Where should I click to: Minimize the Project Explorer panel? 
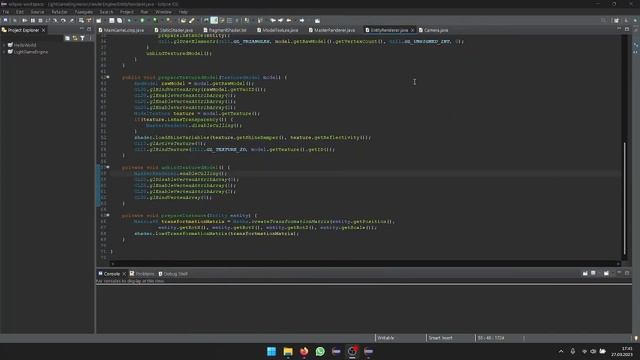(x=82, y=29)
